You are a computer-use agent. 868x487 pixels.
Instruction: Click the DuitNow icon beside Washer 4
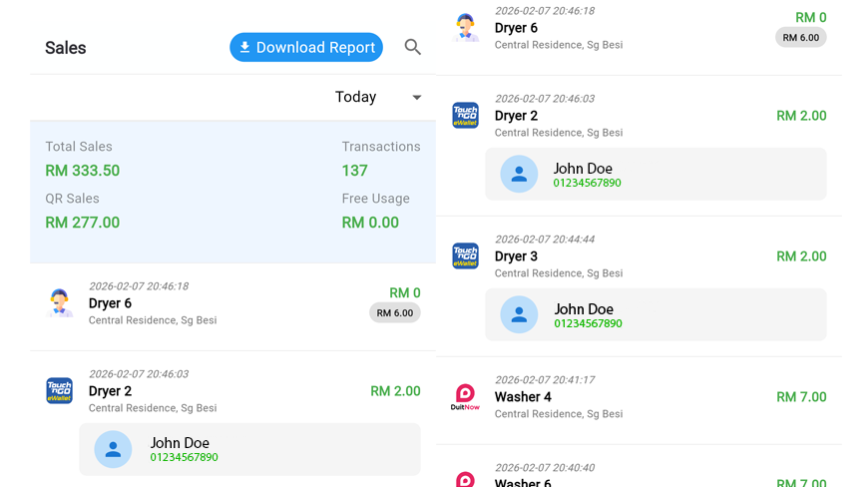(465, 397)
